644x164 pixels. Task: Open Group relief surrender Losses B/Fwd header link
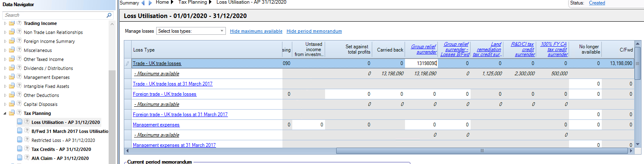(455, 49)
